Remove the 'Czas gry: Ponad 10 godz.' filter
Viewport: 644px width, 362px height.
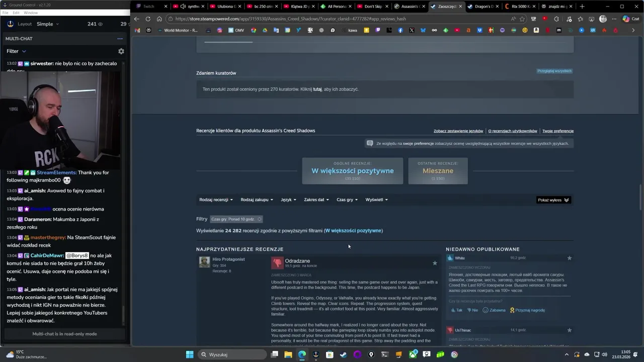(x=259, y=219)
